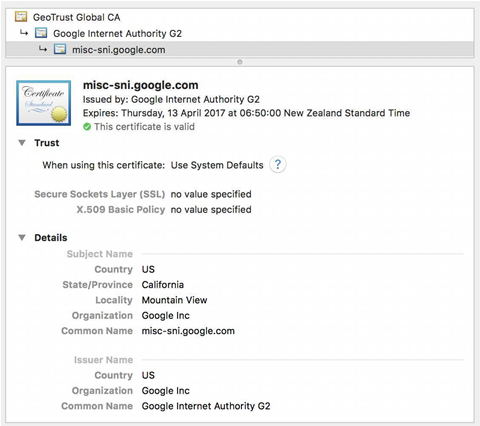Collapse the Details section triangle

click(x=22, y=238)
